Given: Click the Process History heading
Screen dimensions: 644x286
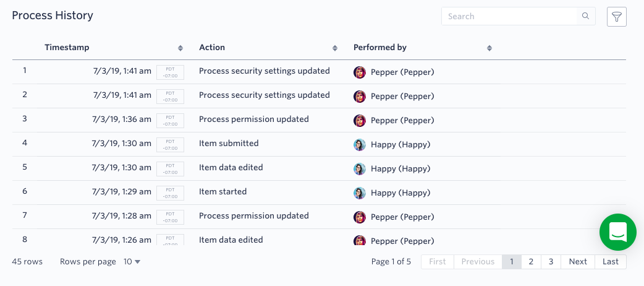Looking at the screenshot, I should pos(53,15).
